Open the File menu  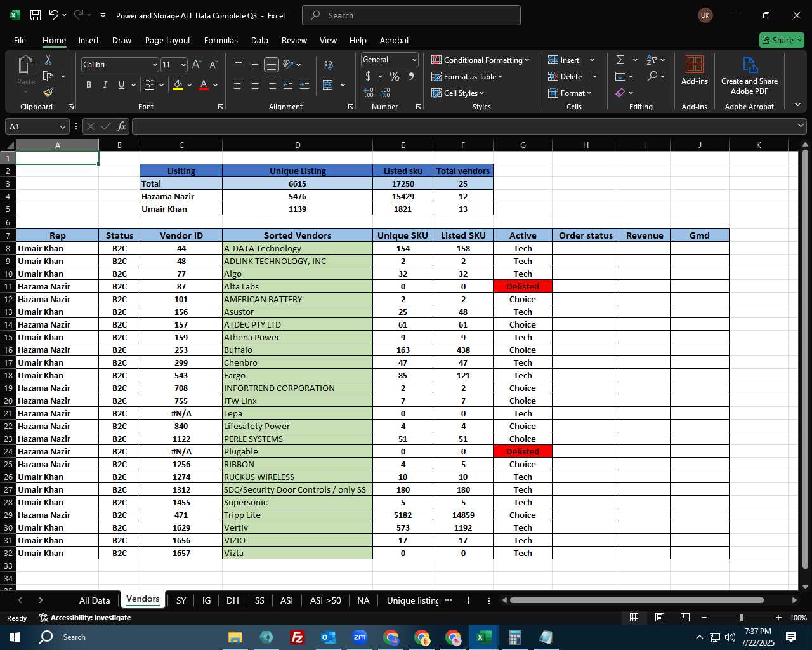point(20,40)
